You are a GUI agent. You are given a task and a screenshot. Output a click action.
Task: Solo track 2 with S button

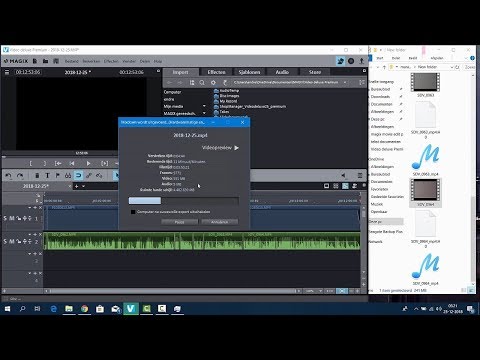[x=5, y=241]
